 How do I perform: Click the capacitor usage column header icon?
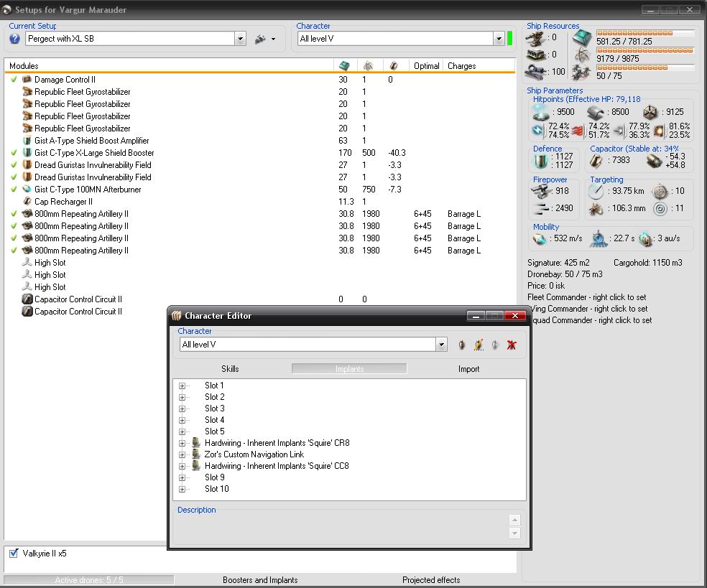pyautogui.click(x=393, y=66)
